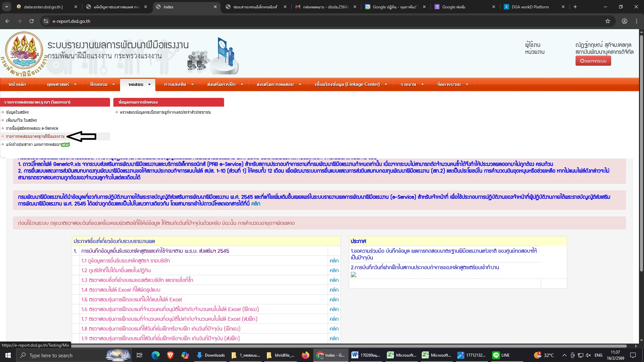Click the browser reload icon
This screenshot has width=644, height=362.
pos(32,21)
